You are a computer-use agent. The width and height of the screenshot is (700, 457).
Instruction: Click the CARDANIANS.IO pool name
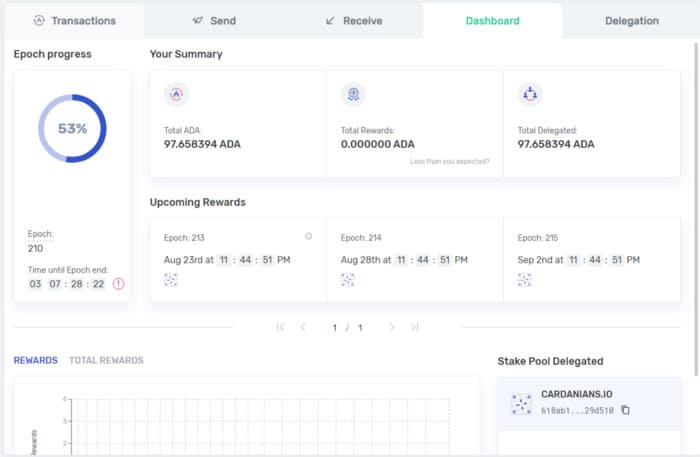576,394
